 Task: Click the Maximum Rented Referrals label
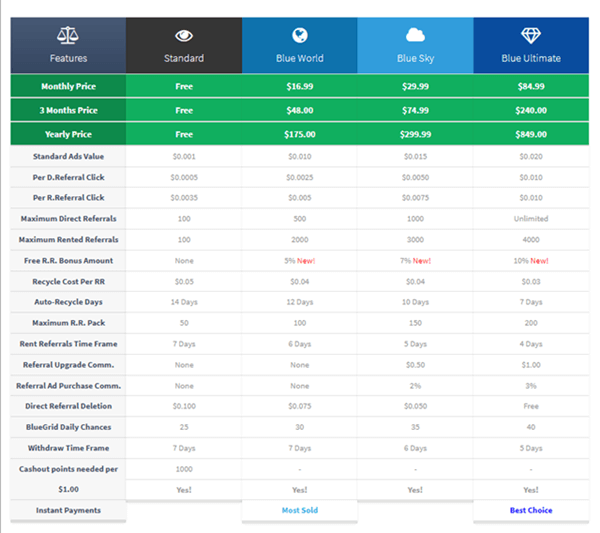point(68,240)
